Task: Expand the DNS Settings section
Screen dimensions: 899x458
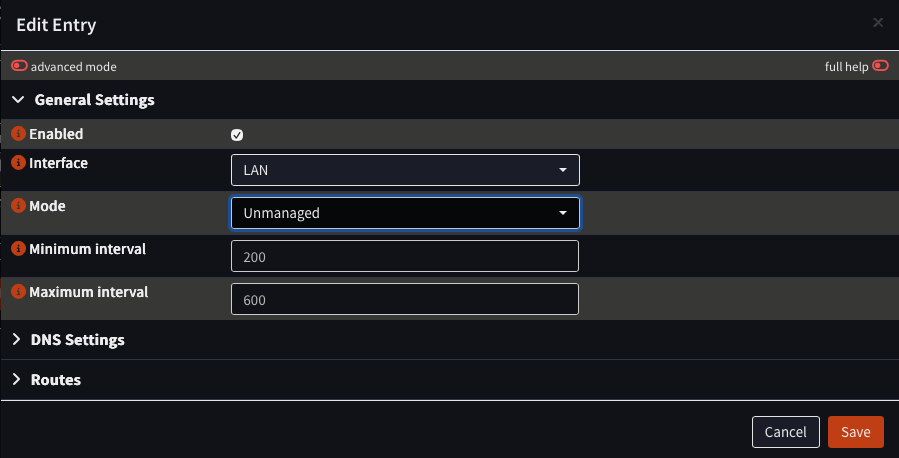Action: pos(77,340)
